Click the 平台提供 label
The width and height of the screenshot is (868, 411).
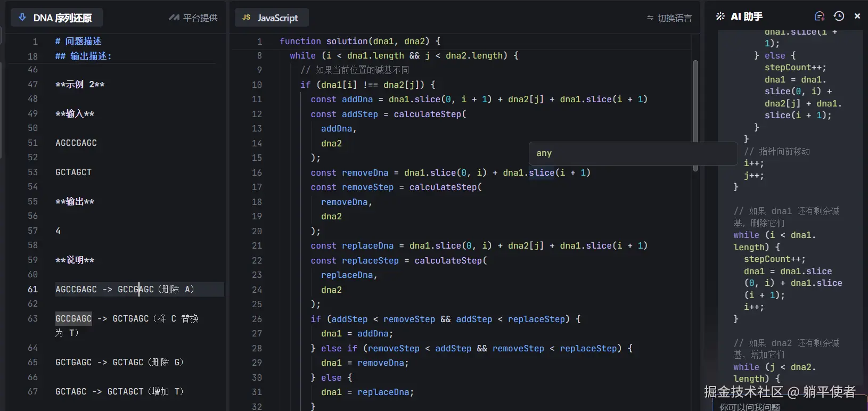tap(200, 18)
